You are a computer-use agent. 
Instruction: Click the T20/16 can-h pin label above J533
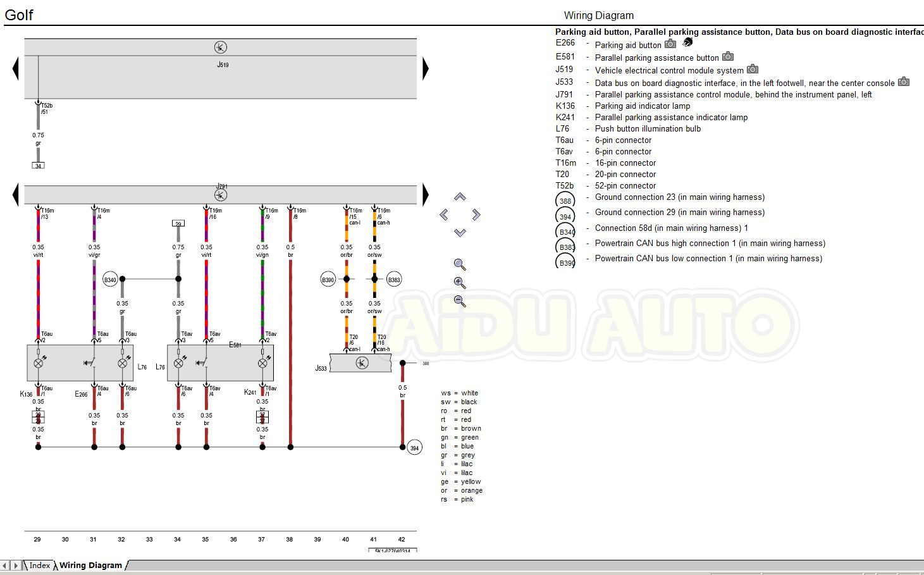(x=383, y=343)
